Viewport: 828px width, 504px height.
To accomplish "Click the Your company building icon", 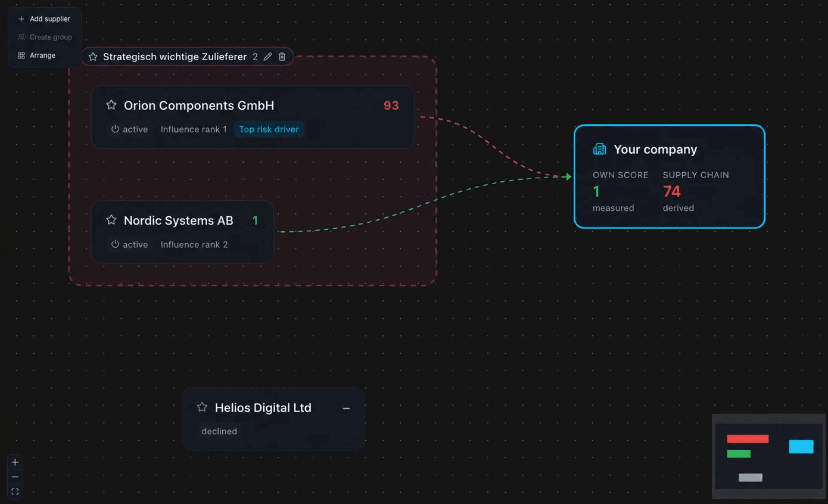I will (x=599, y=149).
